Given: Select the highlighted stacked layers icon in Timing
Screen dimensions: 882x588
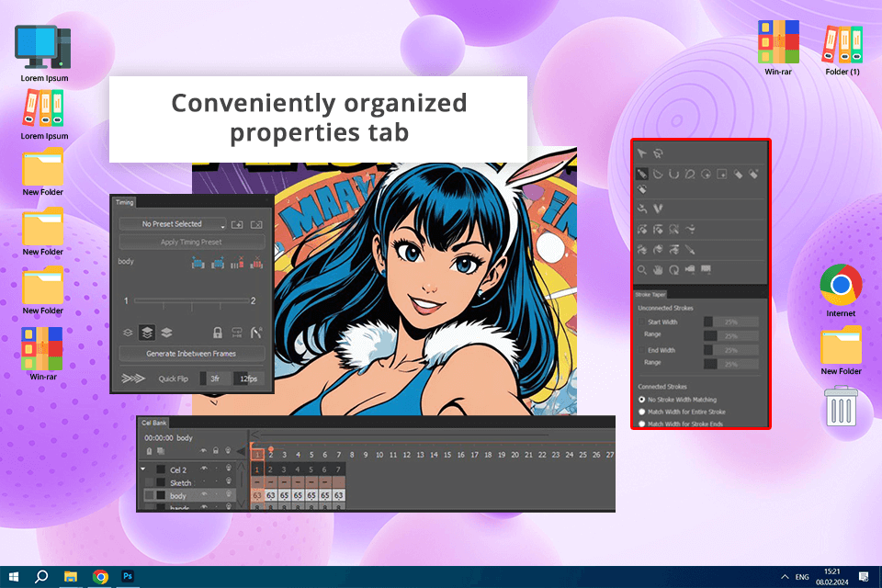Looking at the screenshot, I should click(147, 333).
